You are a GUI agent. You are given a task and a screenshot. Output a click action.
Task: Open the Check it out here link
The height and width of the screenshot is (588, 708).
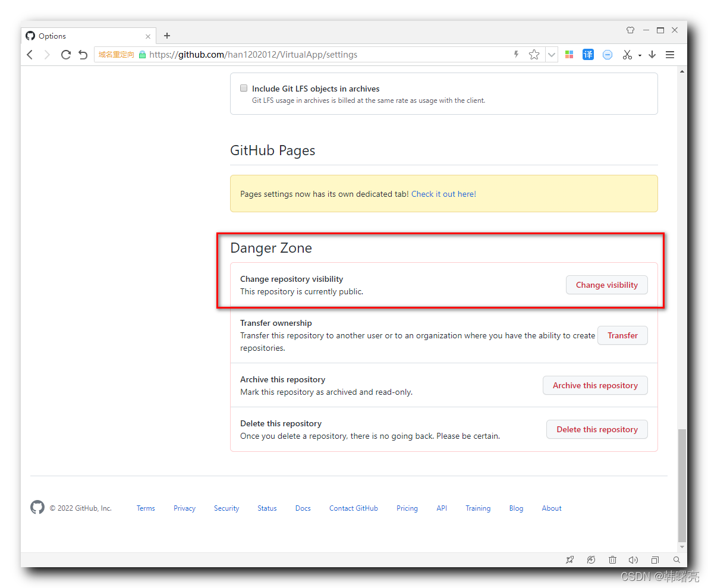point(443,193)
